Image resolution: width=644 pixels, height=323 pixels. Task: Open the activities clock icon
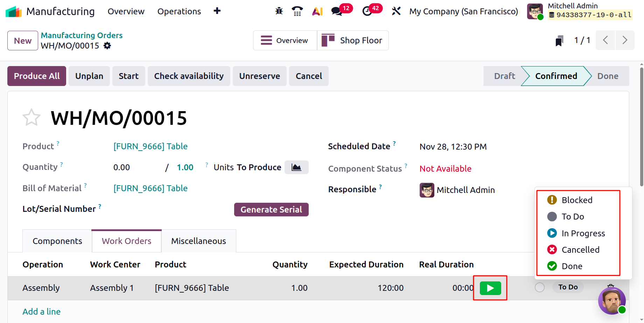pos(367,11)
